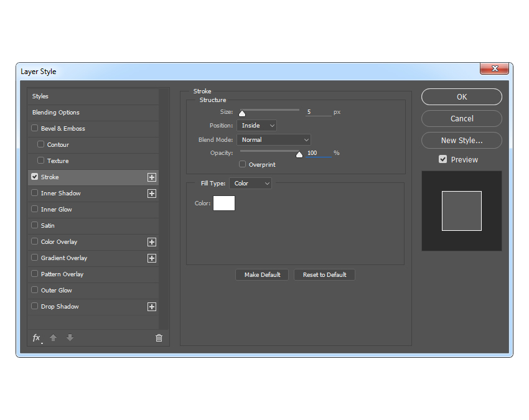Select the Styles entry in sidebar
The image size is (529, 420).
pos(40,96)
